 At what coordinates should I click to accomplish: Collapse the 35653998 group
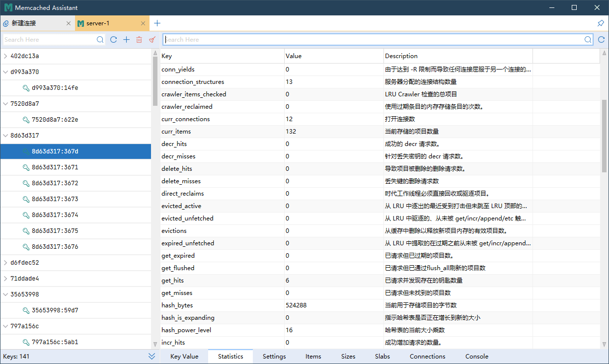[x=5, y=294]
